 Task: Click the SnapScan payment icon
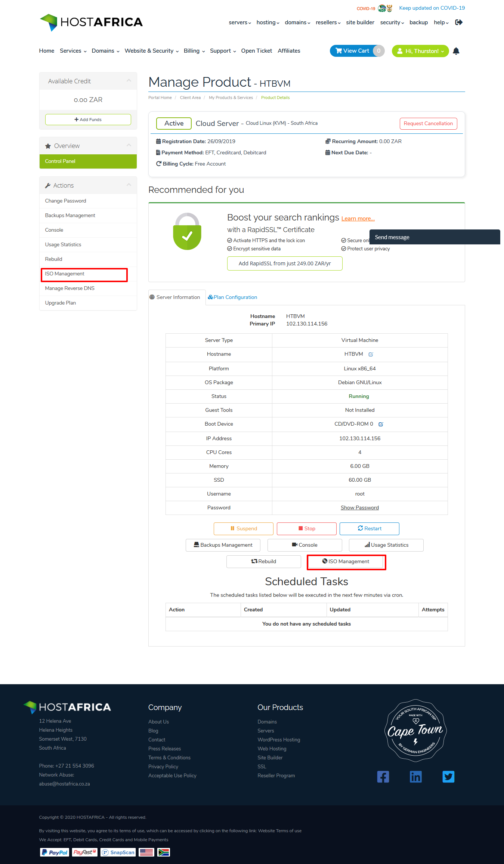118,852
